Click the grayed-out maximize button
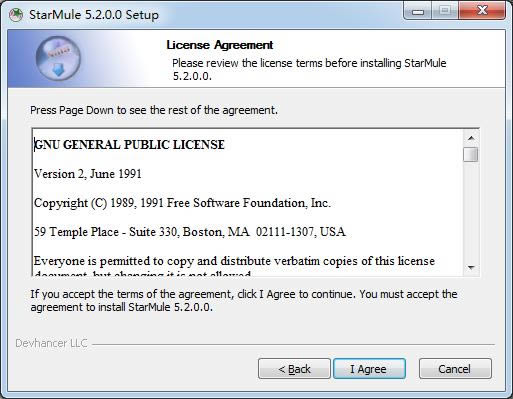Viewport: 513px width, 399px height. pos(445,11)
